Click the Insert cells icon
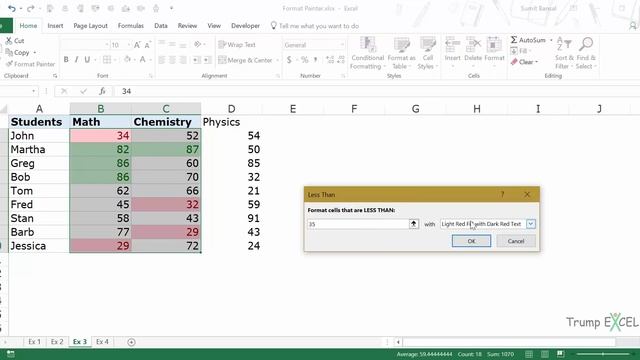The width and height of the screenshot is (640, 360). coord(452,44)
